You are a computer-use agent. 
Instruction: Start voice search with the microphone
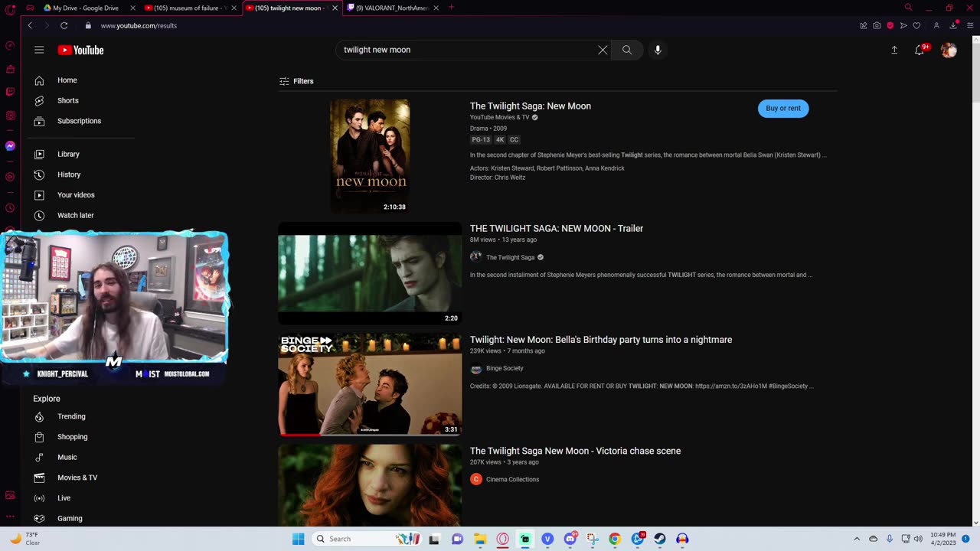pyautogui.click(x=658, y=50)
